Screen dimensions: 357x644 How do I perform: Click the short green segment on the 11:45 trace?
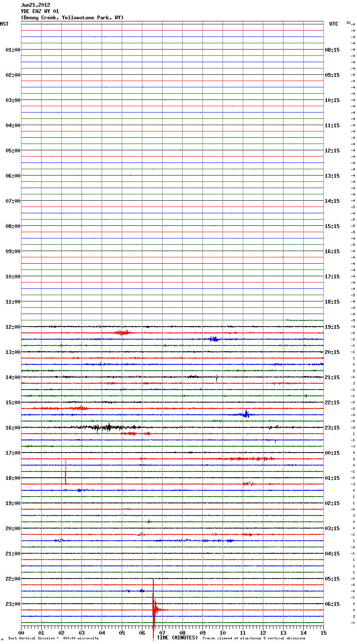(x=305, y=320)
